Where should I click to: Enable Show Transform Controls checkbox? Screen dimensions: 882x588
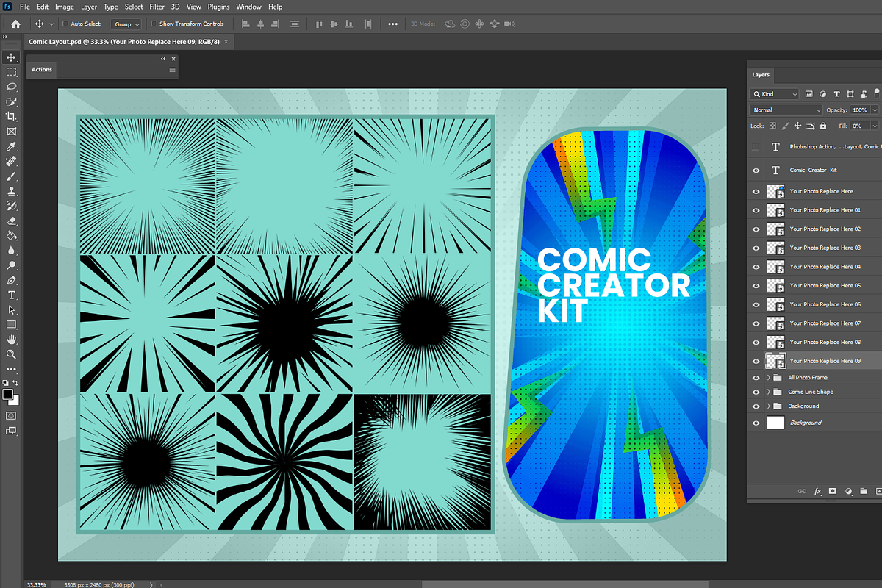pos(154,24)
